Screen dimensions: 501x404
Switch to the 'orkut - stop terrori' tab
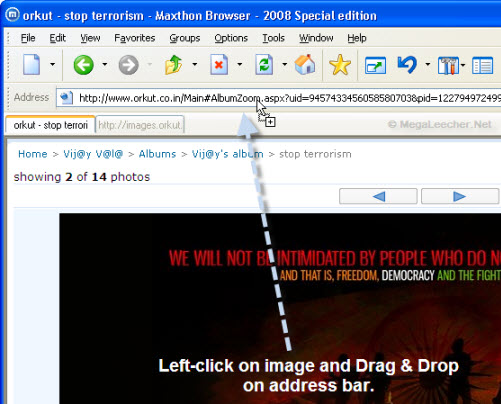coord(50,125)
